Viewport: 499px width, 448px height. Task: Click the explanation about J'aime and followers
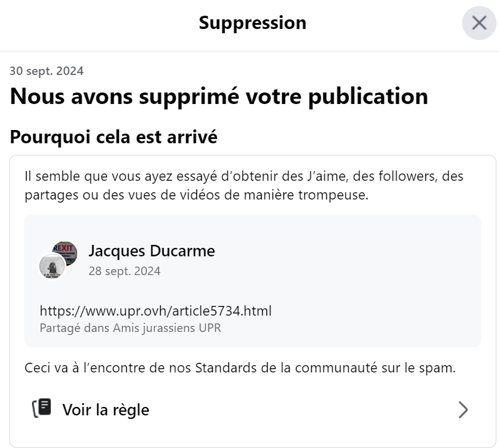coord(244,186)
